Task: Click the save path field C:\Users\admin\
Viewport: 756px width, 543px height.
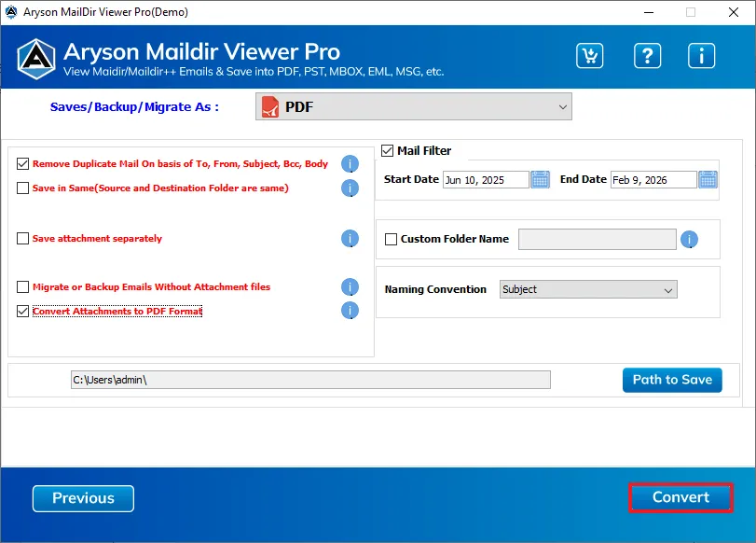Action: click(x=310, y=380)
